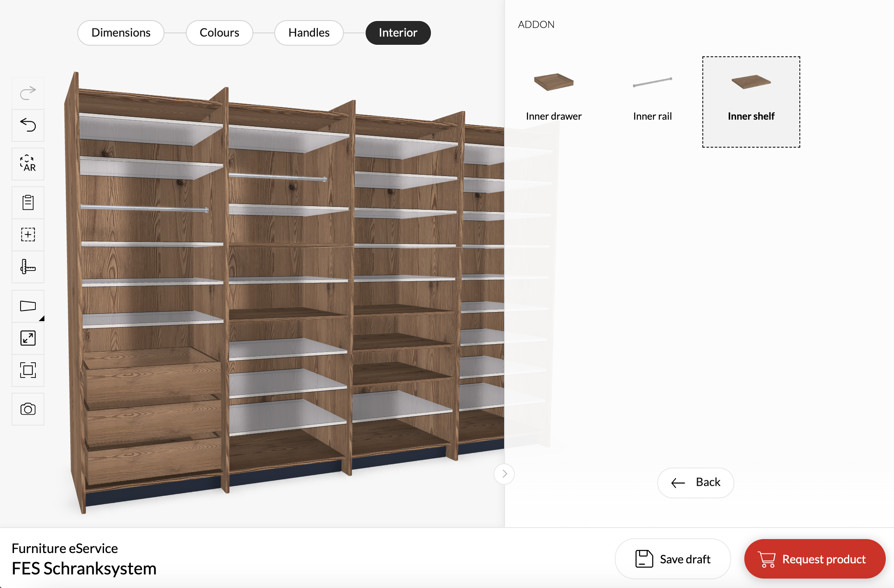Select the Interior step
Screen dimensions: 894x588
click(x=398, y=33)
